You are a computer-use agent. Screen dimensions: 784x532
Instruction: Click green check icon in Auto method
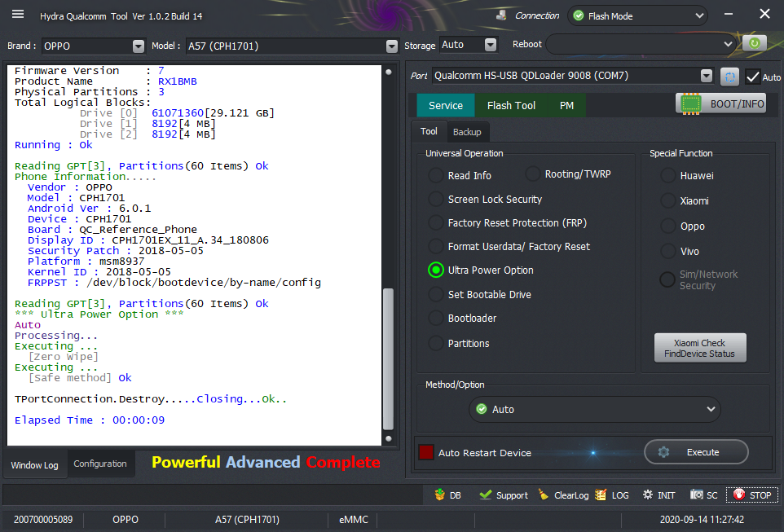click(x=482, y=409)
